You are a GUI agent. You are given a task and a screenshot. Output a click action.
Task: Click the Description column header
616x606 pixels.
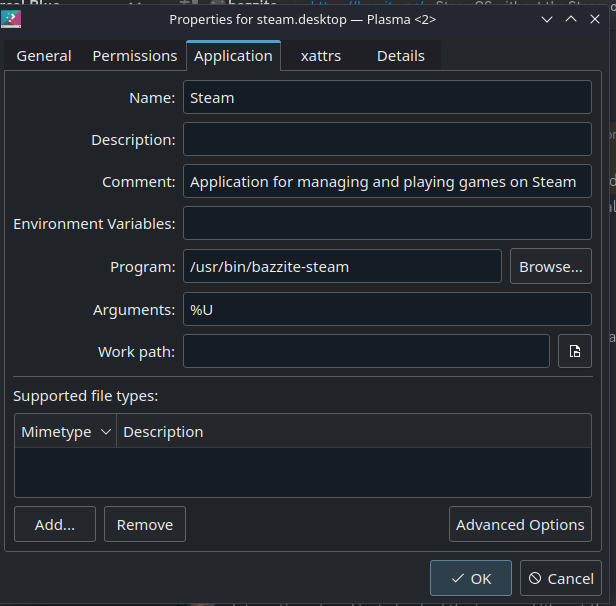click(163, 432)
